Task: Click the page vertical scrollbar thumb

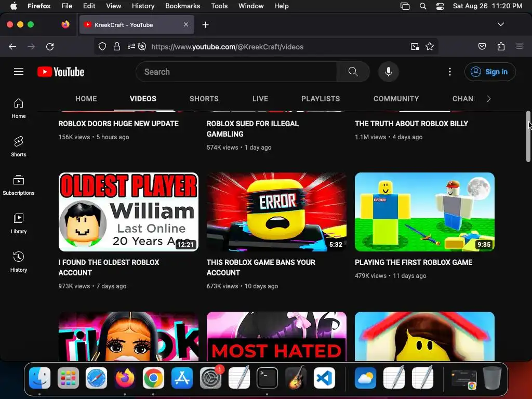Action: pyautogui.click(x=528, y=137)
